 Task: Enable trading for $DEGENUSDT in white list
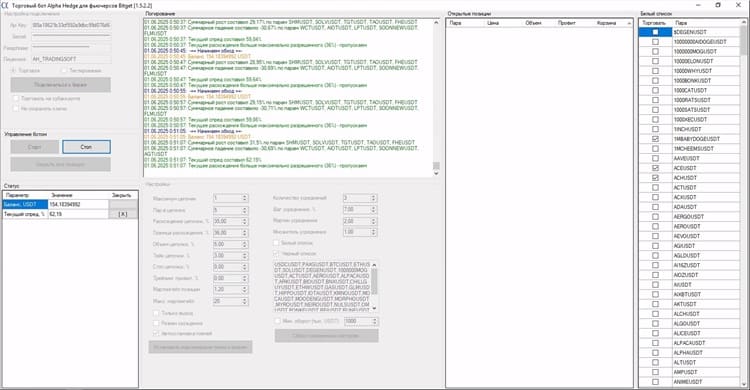(x=655, y=32)
